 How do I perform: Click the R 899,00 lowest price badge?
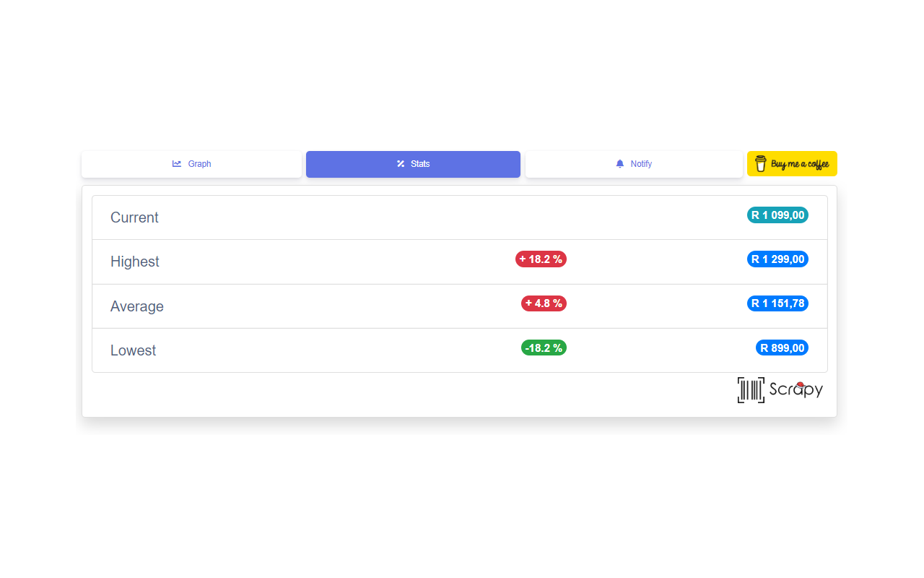click(x=782, y=348)
